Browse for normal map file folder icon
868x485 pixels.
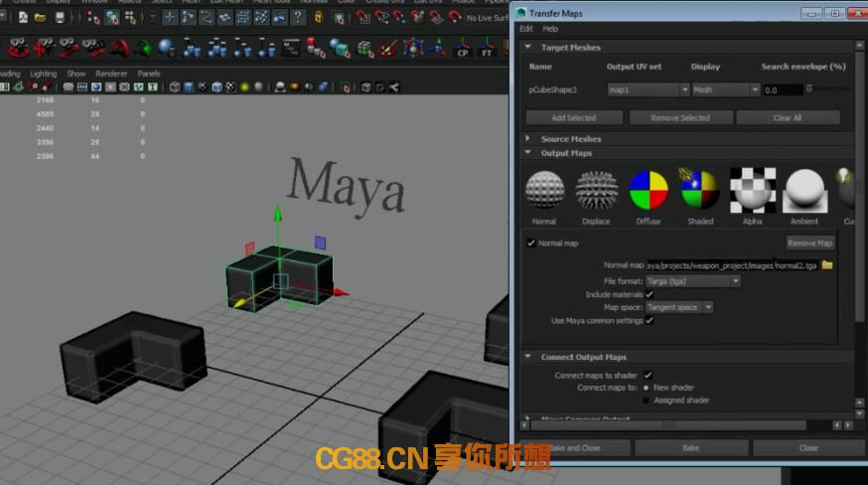click(827, 265)
